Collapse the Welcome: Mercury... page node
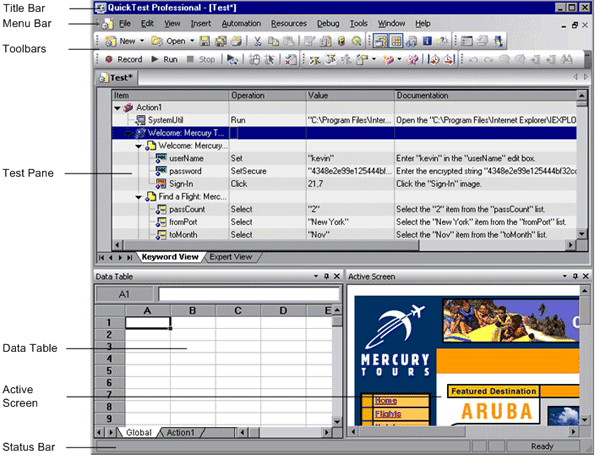Screen dimensions: 600x460 click(x=139, y=147)
